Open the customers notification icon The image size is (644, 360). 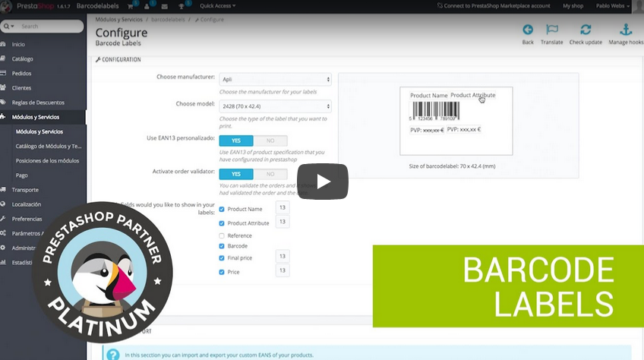[147, 6]
